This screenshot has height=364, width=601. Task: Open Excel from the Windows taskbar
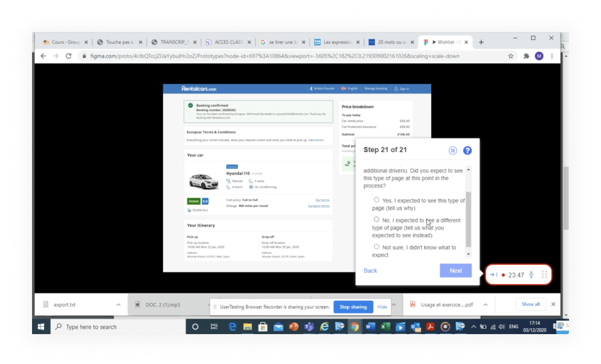pyautogui.click(x=385, y=327)
